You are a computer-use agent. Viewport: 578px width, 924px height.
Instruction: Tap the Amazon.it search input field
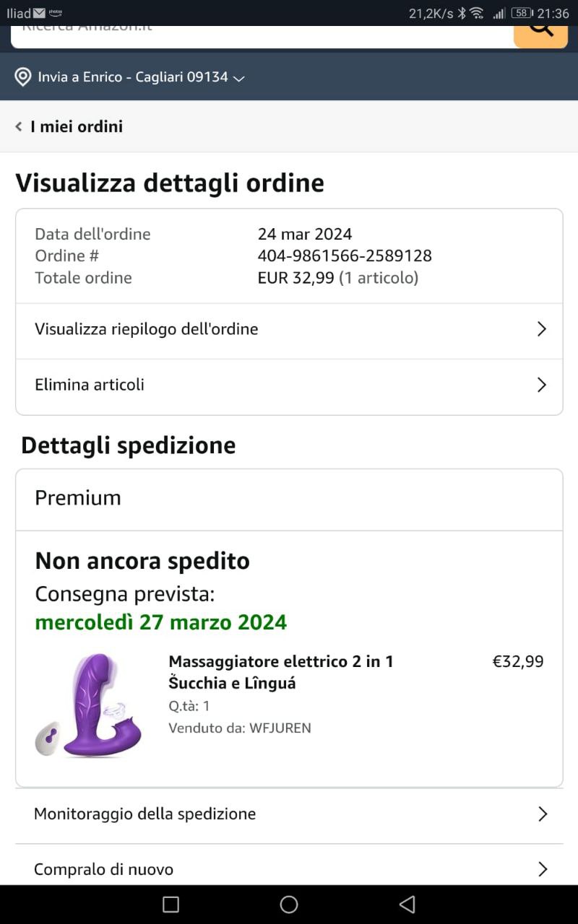260,32
